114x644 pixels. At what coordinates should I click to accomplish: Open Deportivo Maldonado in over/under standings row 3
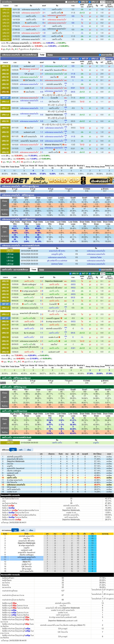(x=16, y=461)
